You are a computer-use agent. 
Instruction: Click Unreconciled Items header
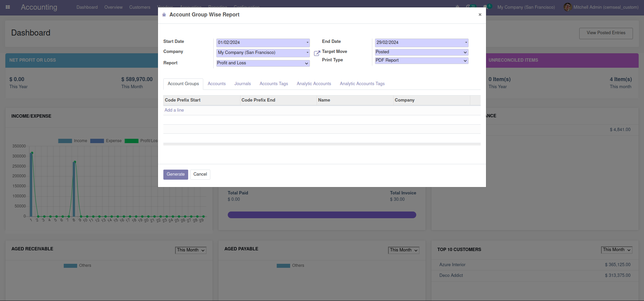[x=513, y=60]
